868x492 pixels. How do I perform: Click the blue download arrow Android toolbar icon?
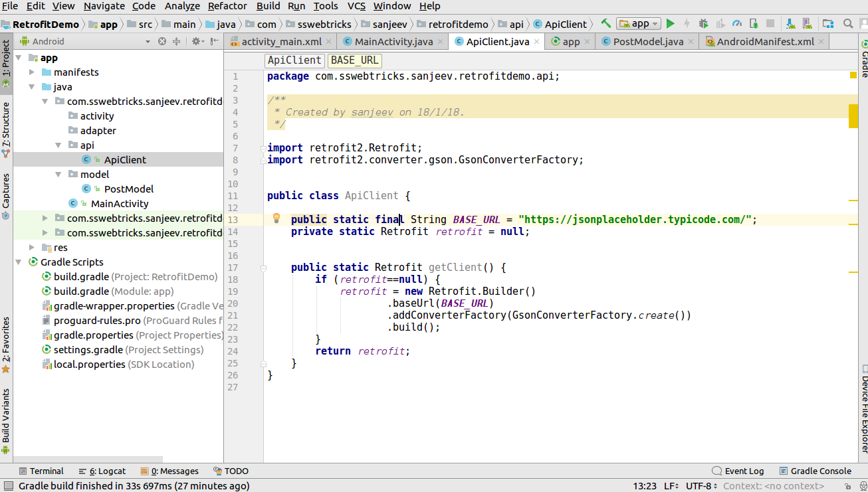pos(790,24)
